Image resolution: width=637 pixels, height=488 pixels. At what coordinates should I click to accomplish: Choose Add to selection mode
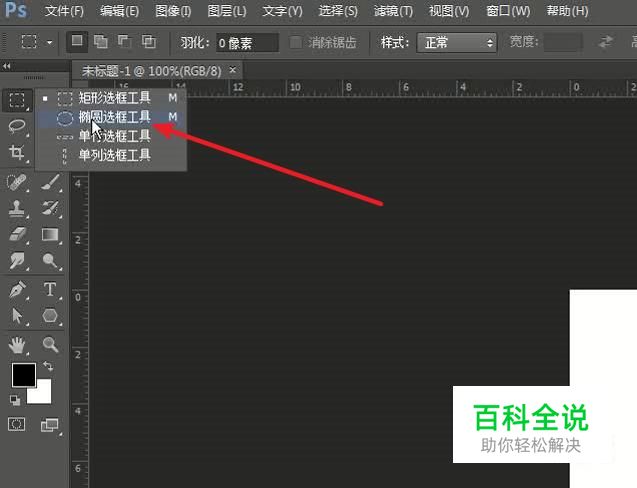pos(101,41)
